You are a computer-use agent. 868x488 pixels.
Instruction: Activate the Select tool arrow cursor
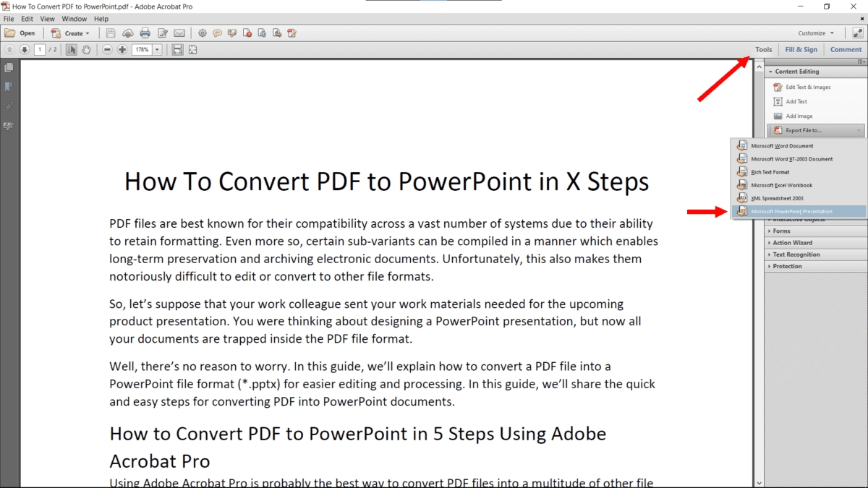click(x=72, y=50)
